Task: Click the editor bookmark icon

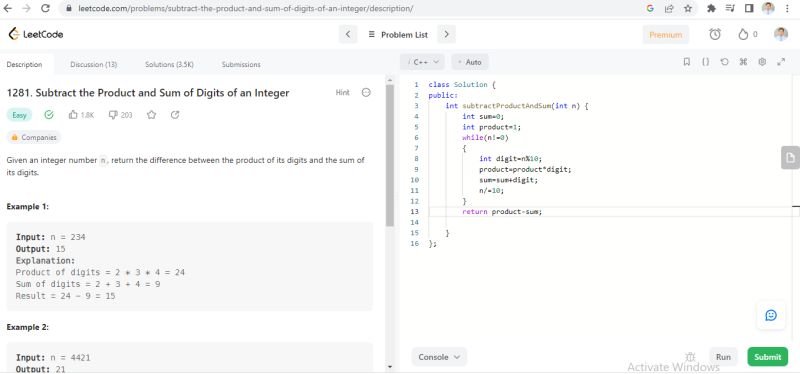Action: coord(687,62)
